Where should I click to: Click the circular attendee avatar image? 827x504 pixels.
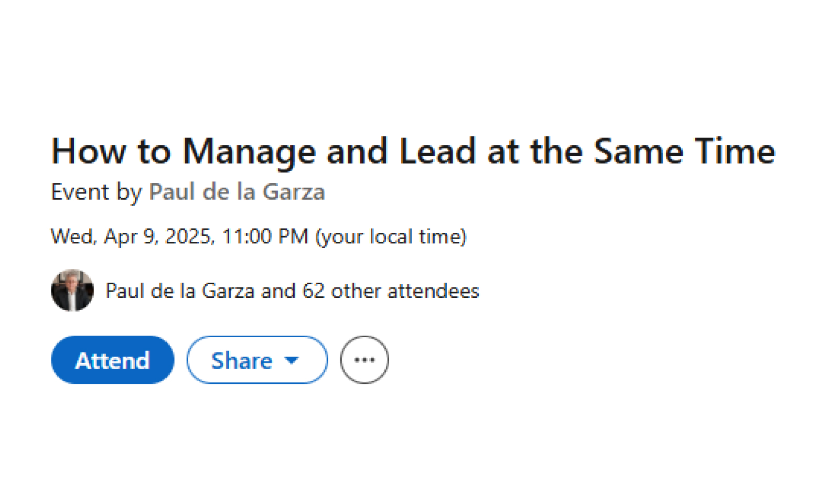click(x=72, y=291)
